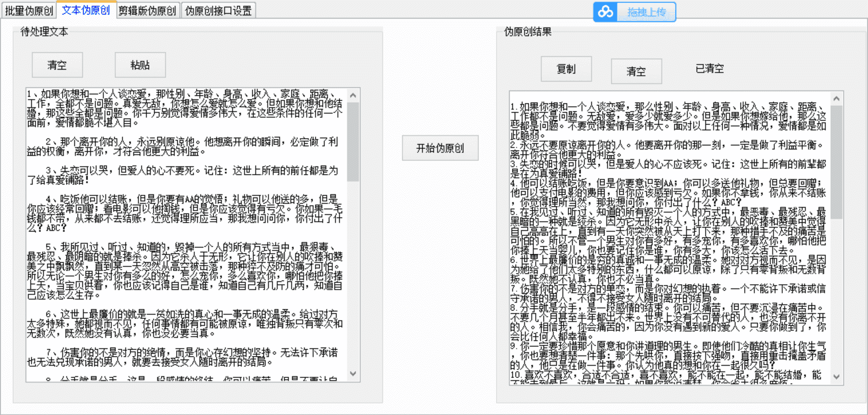This screenshot has width=868, height=415.
Task: Open the 伪原创接口设置 tab
Action: pyautogui.click(x=218, y=11)
